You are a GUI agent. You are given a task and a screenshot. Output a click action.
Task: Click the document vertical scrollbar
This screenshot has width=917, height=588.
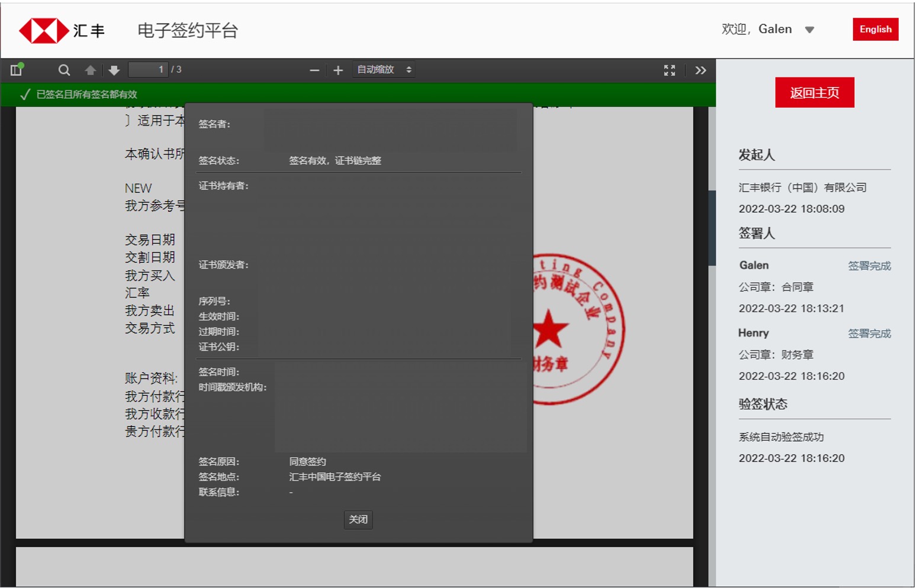tap(712, 228)
